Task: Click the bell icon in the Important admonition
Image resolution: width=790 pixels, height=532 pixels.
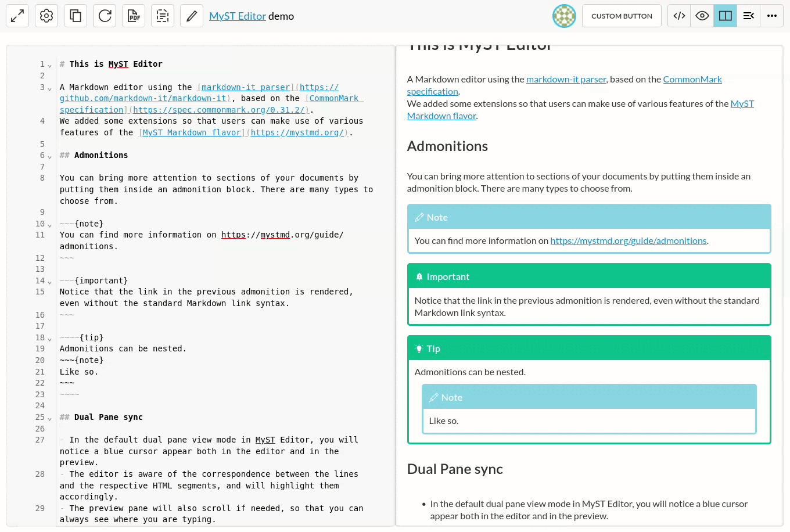Action: click(x=419, y=276)
